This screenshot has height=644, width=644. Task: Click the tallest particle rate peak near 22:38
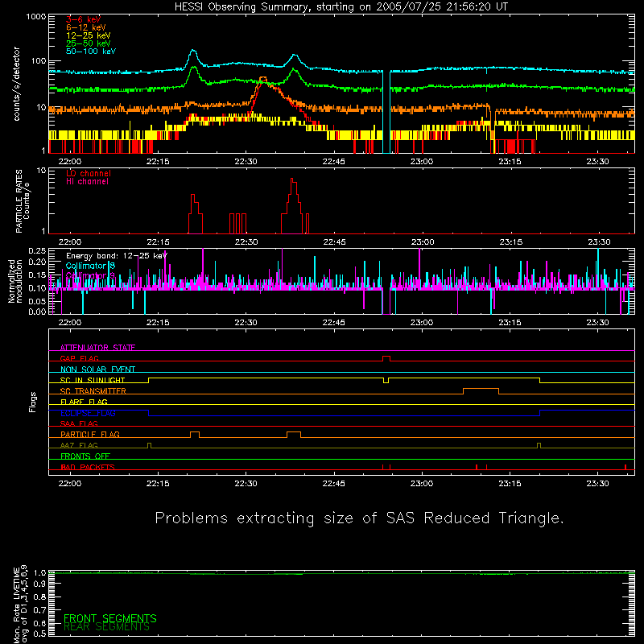[x=292, y=180]
